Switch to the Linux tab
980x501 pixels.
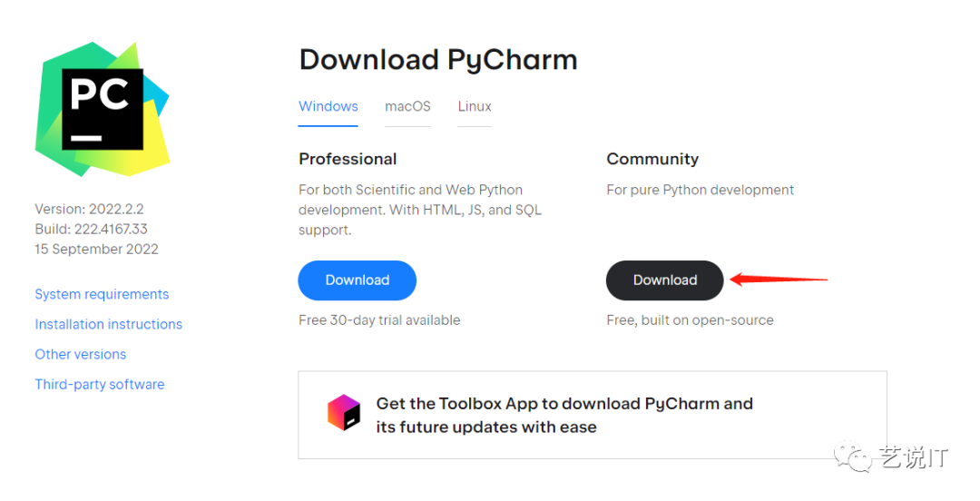475,106
